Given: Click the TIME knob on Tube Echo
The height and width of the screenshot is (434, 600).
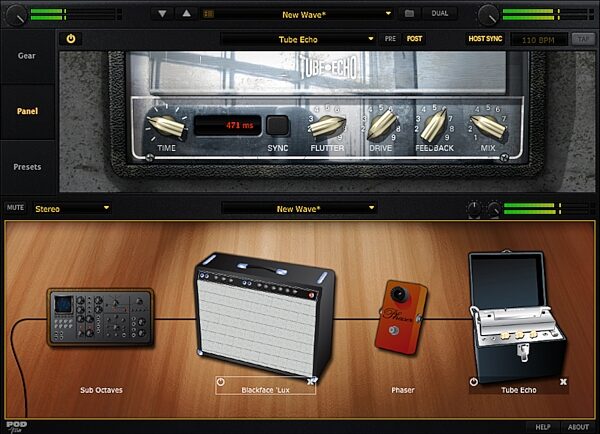Looking at the screenshot, I should point(166,124).
